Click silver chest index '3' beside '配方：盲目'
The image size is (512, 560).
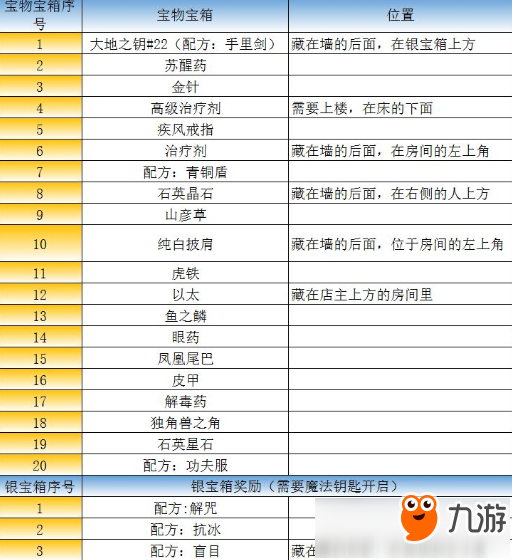41,551
